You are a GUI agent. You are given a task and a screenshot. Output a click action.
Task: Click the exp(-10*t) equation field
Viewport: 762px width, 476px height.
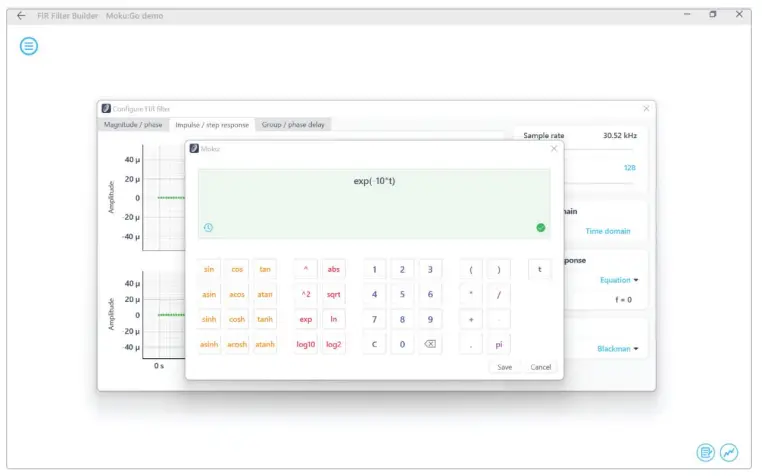coord(374,204)
